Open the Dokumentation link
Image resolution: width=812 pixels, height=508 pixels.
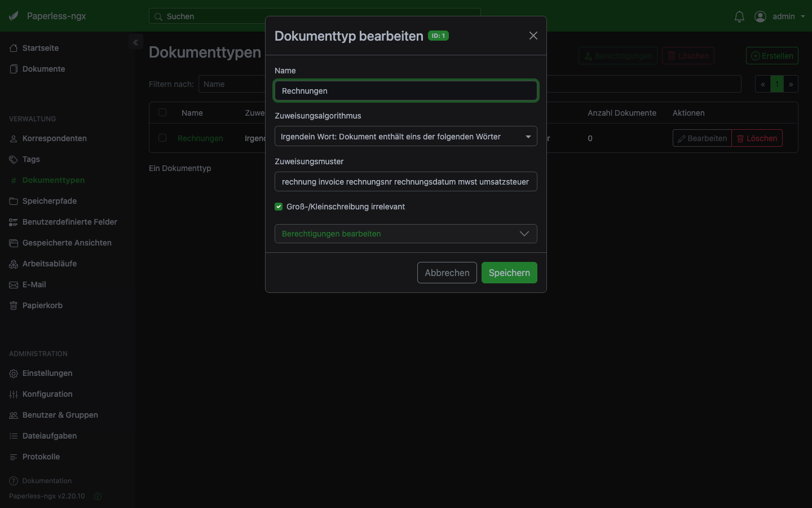tap(46, 481)
